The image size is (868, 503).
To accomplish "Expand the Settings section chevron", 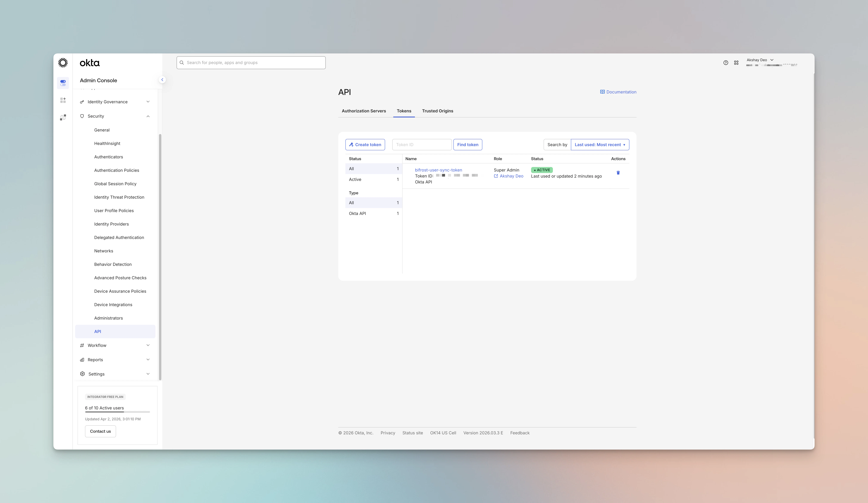I will coord(148,374).
